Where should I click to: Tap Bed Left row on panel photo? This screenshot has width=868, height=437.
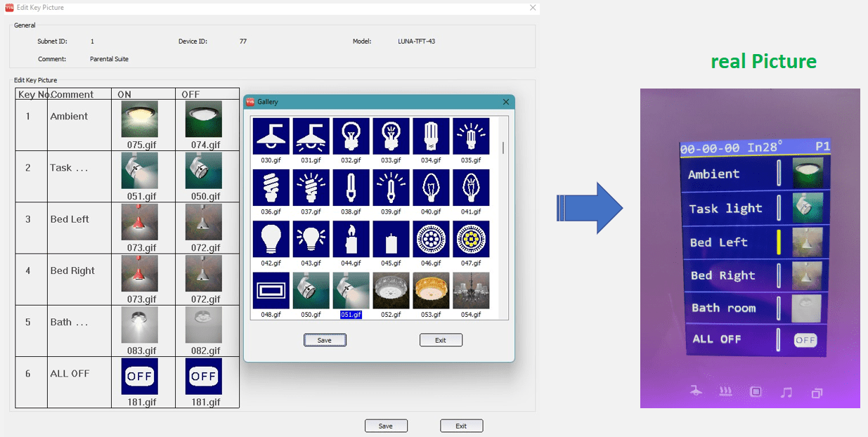coord(755,242)
